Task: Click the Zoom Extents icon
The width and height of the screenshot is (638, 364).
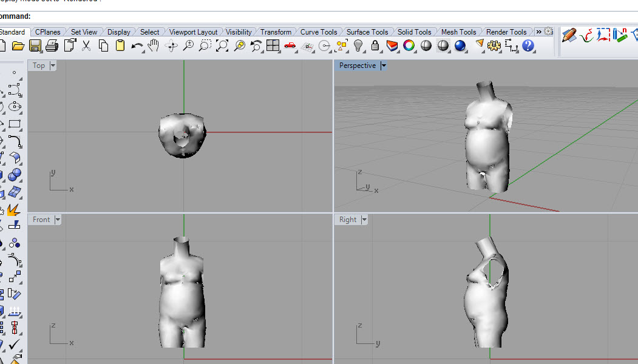Action: [x=222, y=45]
